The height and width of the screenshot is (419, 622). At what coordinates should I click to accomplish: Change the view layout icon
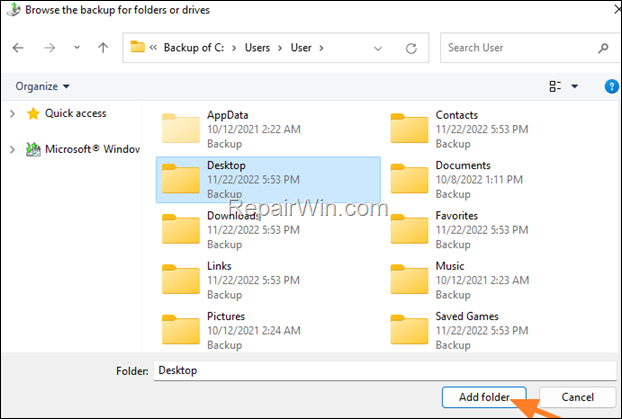click(x=555, y=86)
